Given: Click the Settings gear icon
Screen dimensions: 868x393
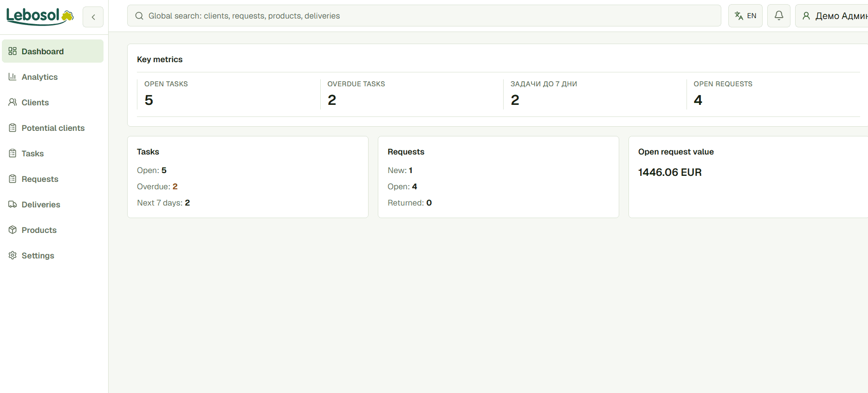Looking at the screenshot, I should [x=13, y=255].
